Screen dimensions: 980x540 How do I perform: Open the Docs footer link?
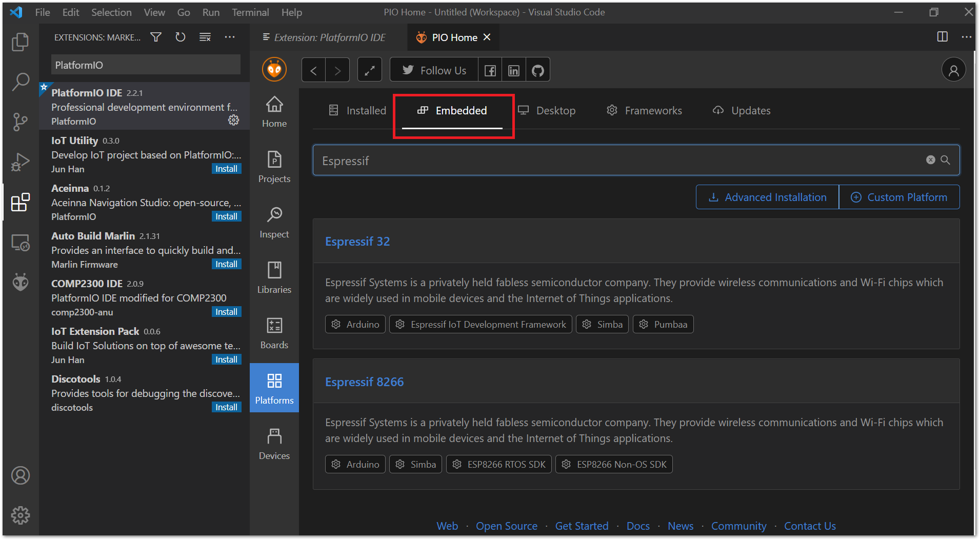coord(638,526)
